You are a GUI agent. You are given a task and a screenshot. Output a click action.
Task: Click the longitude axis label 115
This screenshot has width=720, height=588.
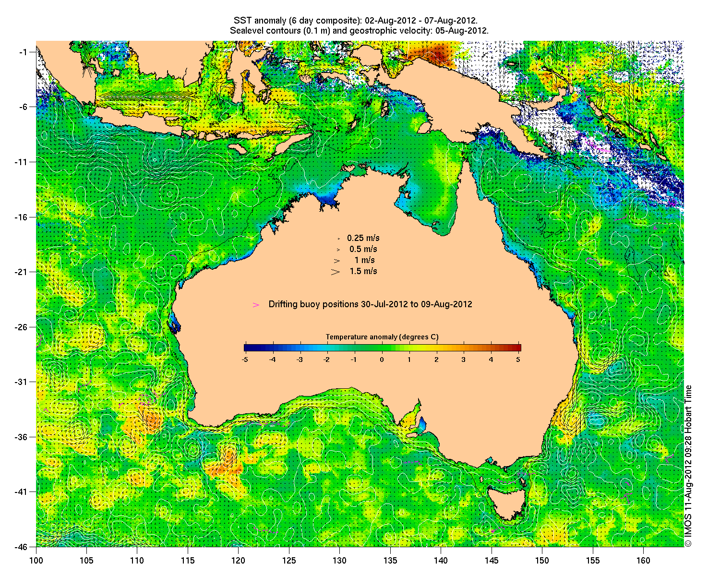pos(188,560)
